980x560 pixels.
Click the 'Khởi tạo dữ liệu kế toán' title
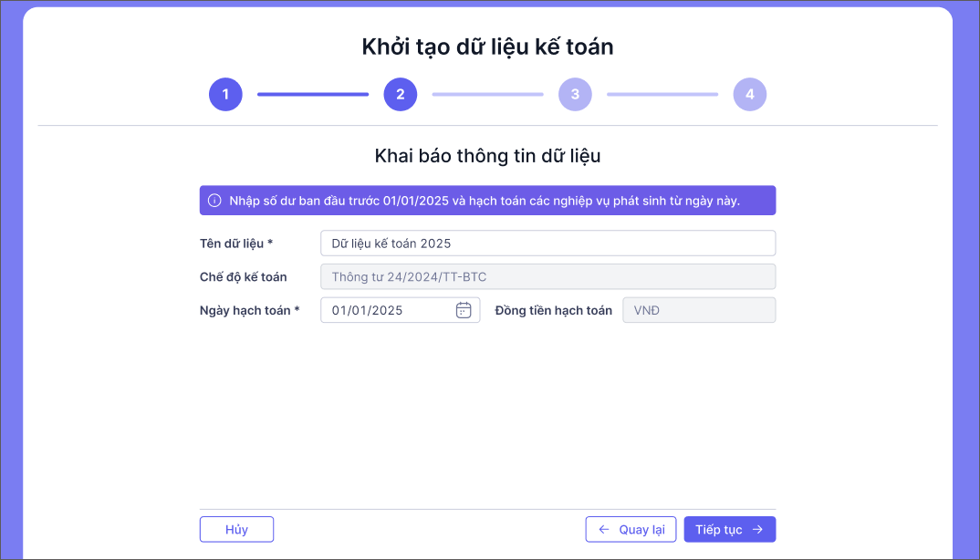tap(487, 47)
